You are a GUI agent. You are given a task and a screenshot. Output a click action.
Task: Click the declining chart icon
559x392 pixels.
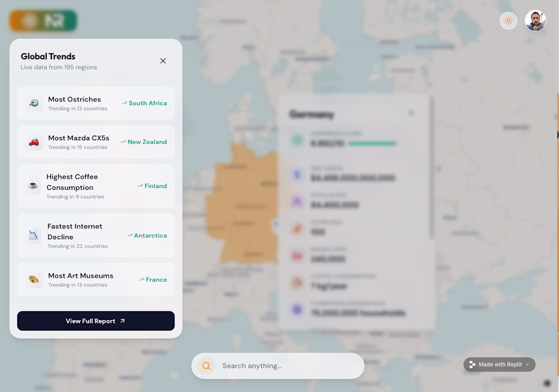[x=34, y=236]
